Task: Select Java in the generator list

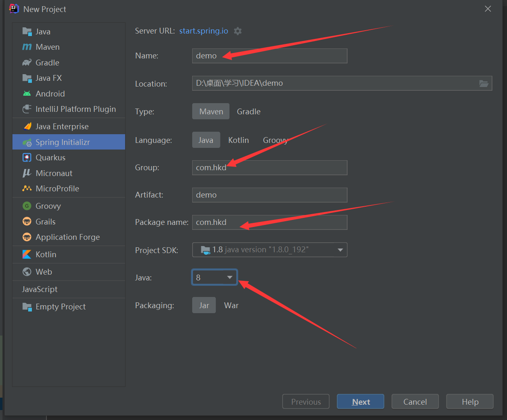Action: click(x=69, y=31)
